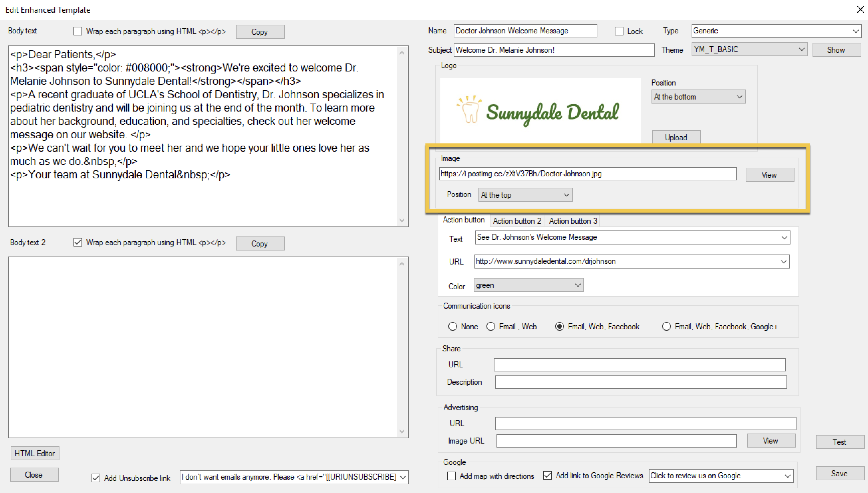Open the Type dropdown showing Generic
The image size is (868, 493).
776,31
